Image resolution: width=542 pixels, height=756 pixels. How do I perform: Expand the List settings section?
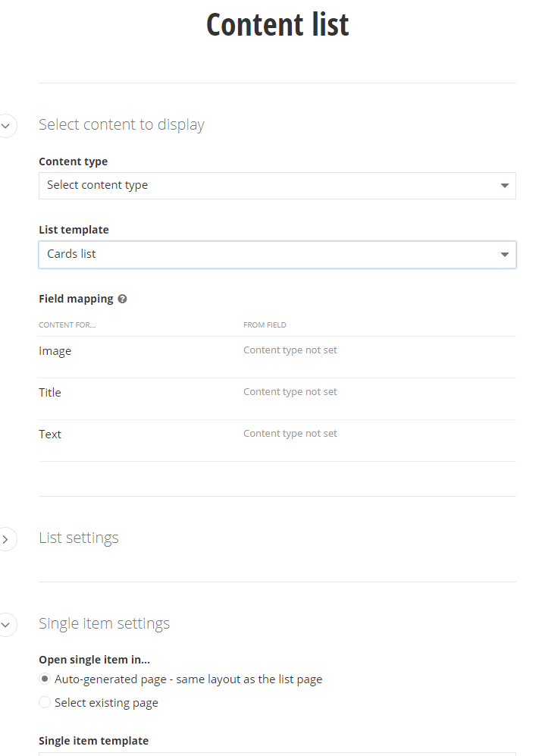pyautogui.click(x=6, y=540)
